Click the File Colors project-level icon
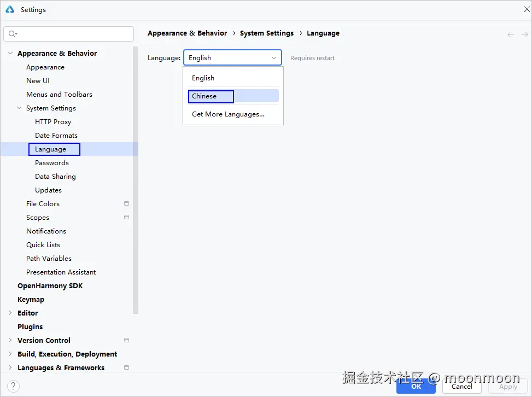Image resolution: width=532 pixels, height=397 pixels. coord(126,203)
